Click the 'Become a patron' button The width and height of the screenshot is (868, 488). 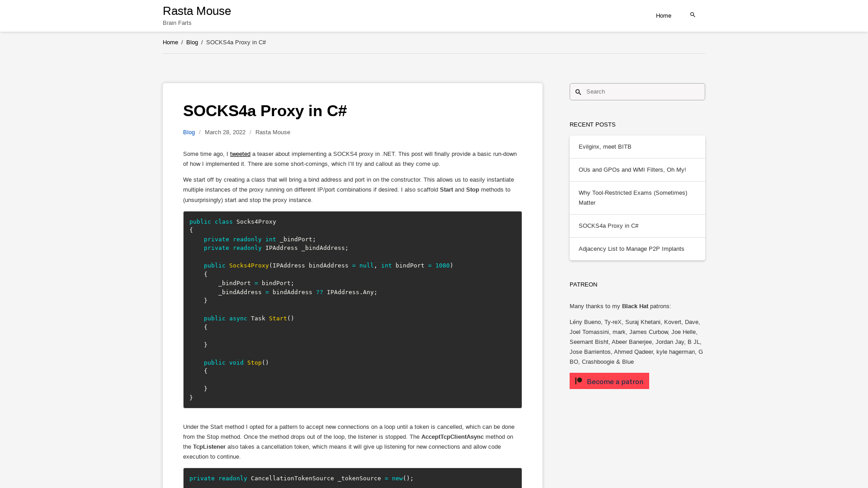point(609,381)
